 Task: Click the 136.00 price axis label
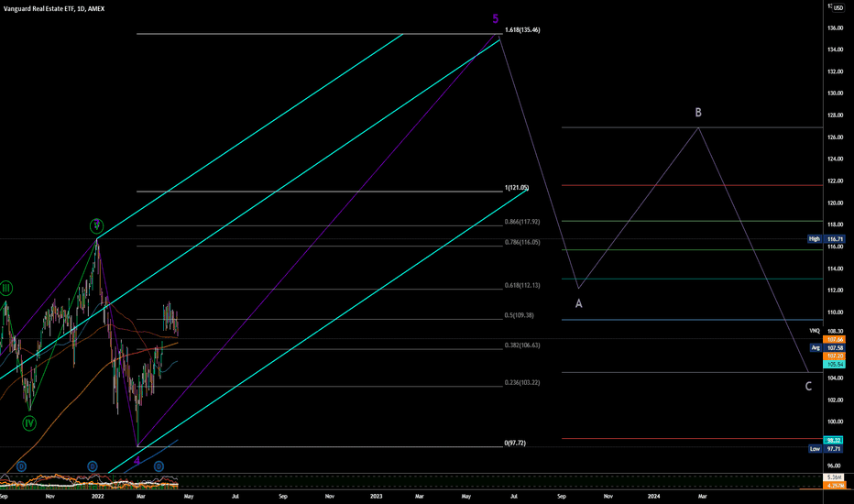tap(835, 27)
